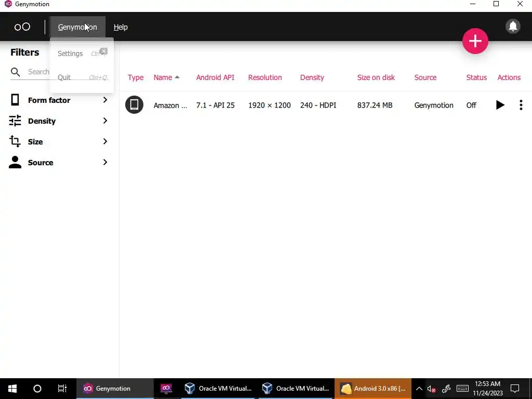Viewport: 532px width, 399px height.
Task: Choose Settings from the Genymotion menu
Action: (x=82, y=54)
